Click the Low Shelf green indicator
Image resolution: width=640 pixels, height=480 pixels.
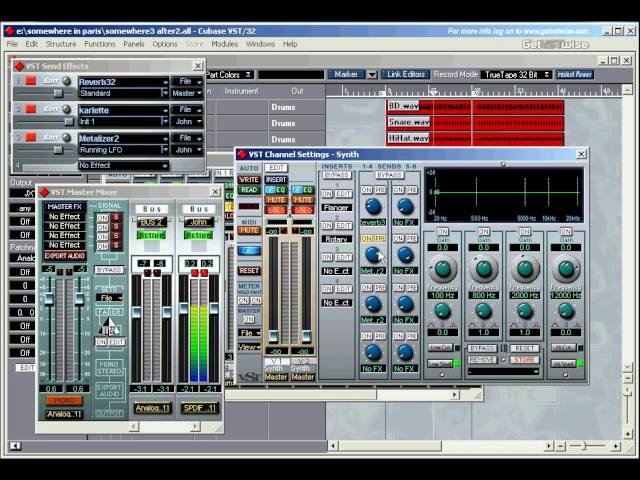[457, 363]
